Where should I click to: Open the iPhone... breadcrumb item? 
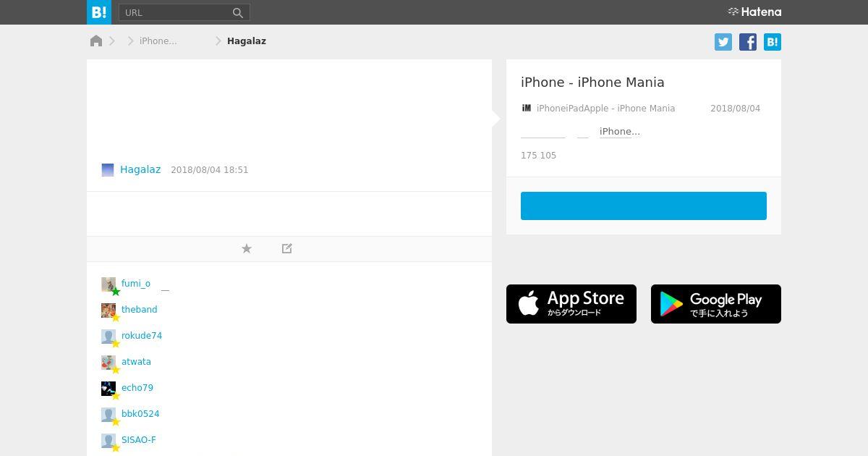tap(158, 41)
